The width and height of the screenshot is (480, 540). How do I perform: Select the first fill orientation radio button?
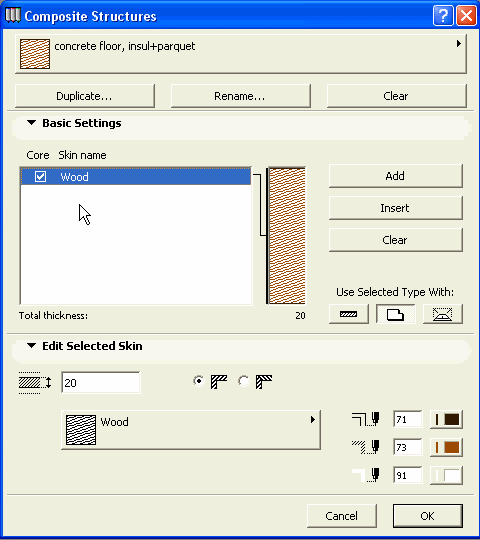(x=199, y=381)
